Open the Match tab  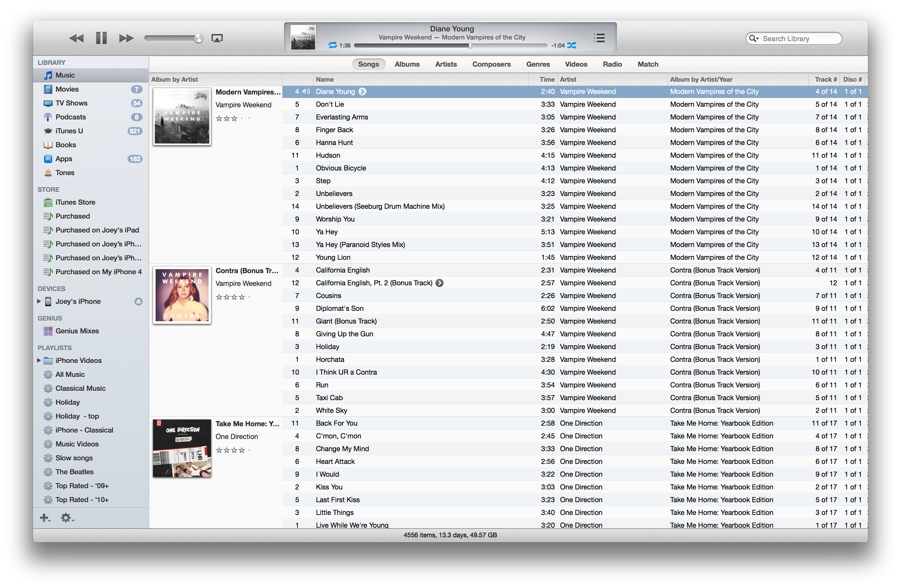click(x=648, y=64)
